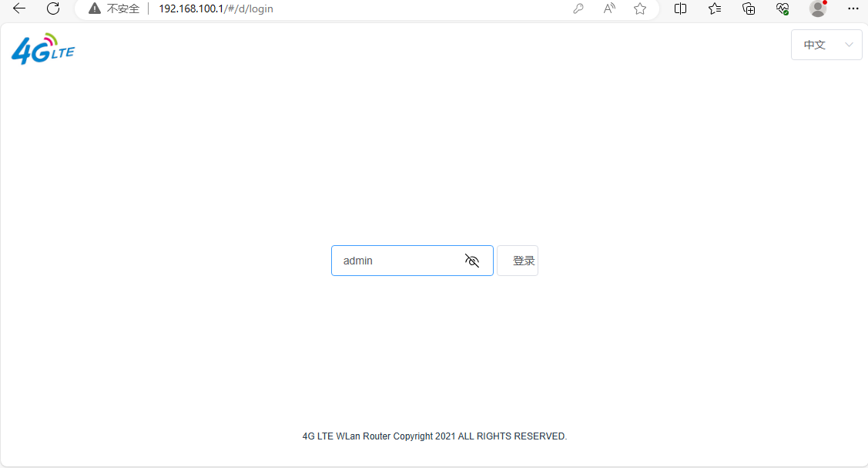This screenshot has width=868, height=468.
Task: Expand language selector chevron arrow
Action: pyautogui.click(x=849, y=45)
